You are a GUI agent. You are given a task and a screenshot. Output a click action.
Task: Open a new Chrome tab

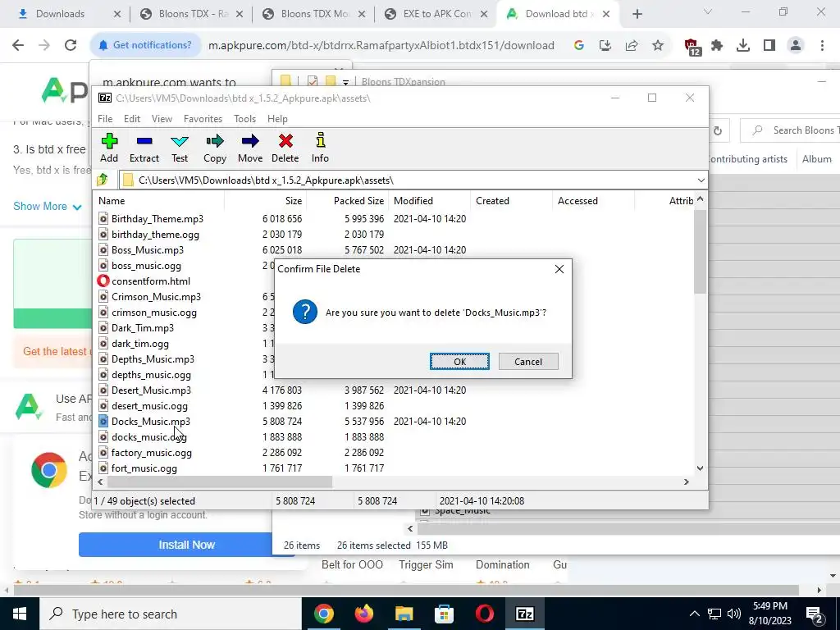[x=637, y=14]
